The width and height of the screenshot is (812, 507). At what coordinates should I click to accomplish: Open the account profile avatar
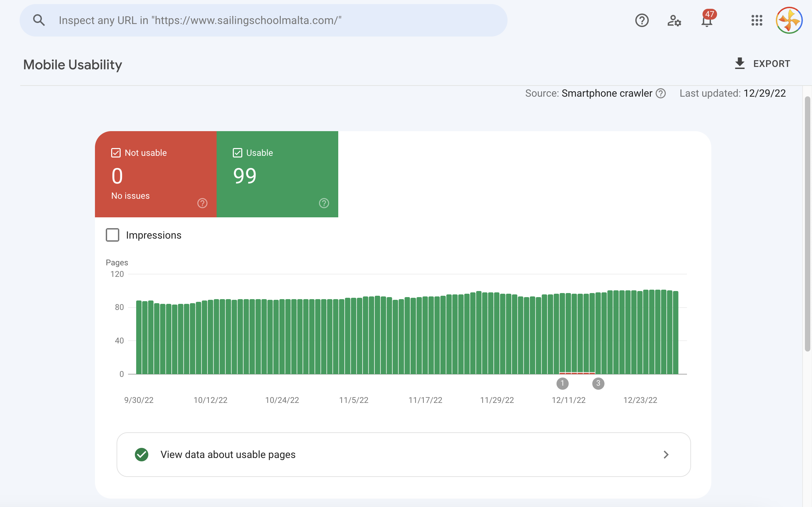click(789, 20)
